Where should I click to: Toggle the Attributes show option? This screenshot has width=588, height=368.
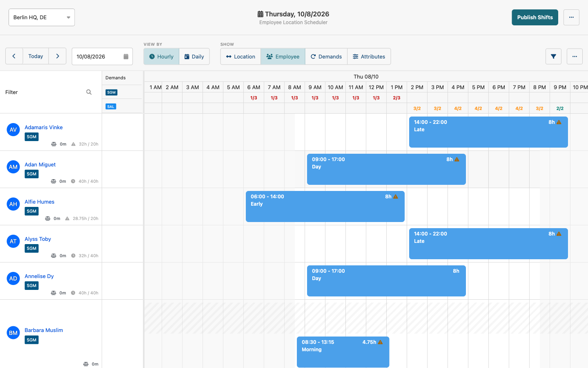coord(369,56)
